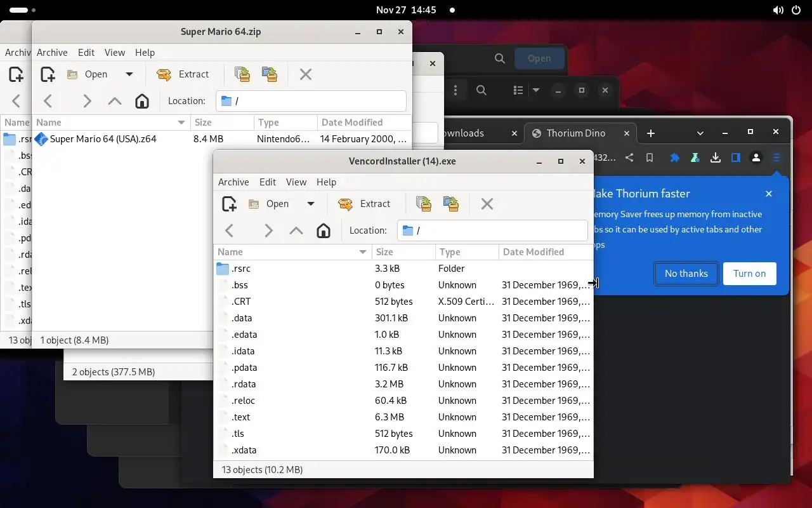Select the .data file row
Image resolution: width=812 pixels, height=508 pixels.
click(x=403, y=318)
